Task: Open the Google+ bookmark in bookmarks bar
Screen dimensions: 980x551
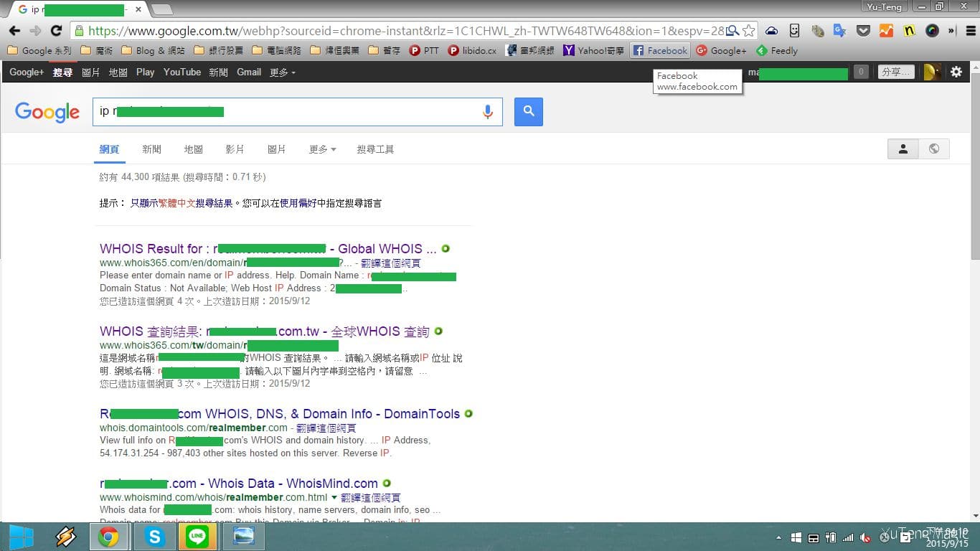Action: click(721, 51)
